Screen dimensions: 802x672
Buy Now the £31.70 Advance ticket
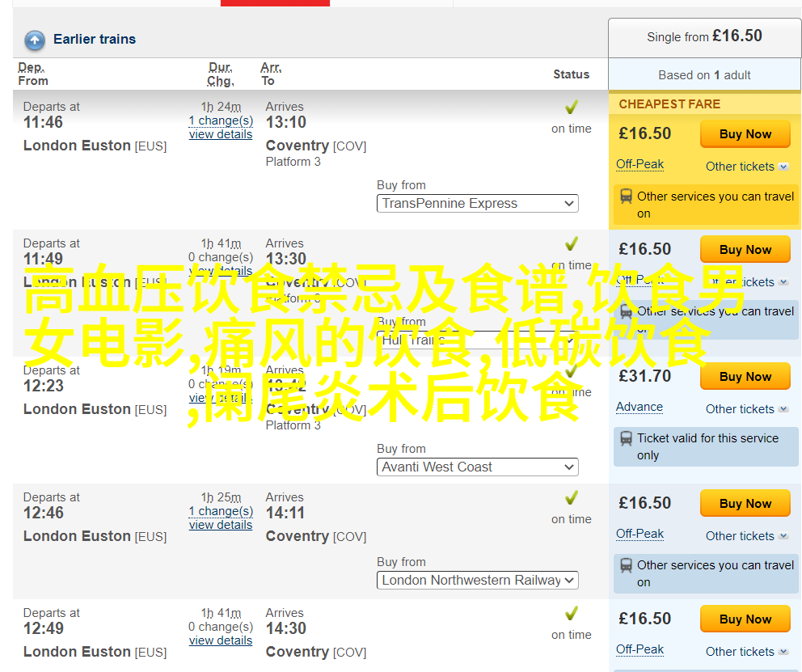[745, 377]
